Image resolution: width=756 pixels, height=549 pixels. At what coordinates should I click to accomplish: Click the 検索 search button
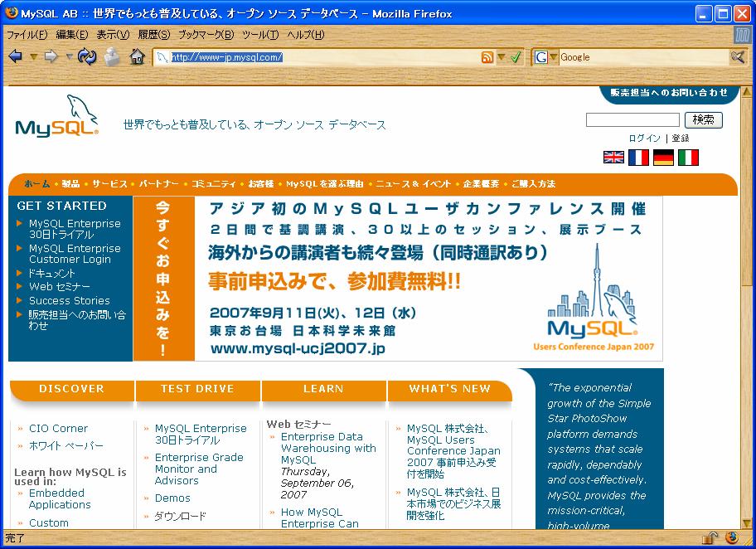tap(704, 120)
